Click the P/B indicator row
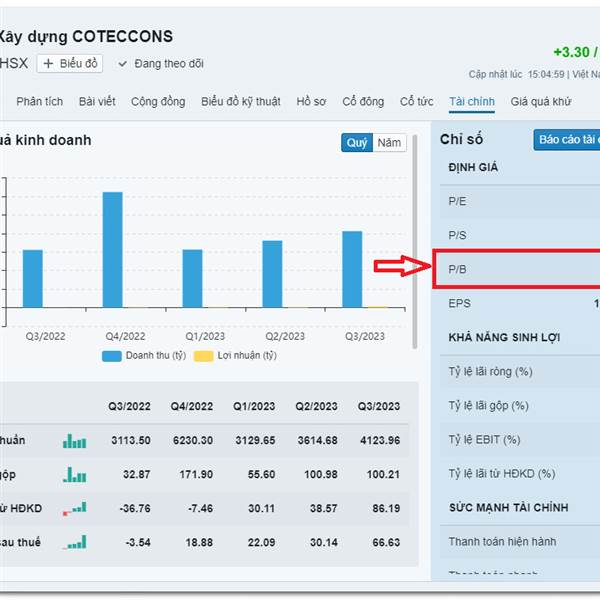 tap(520, 269)
